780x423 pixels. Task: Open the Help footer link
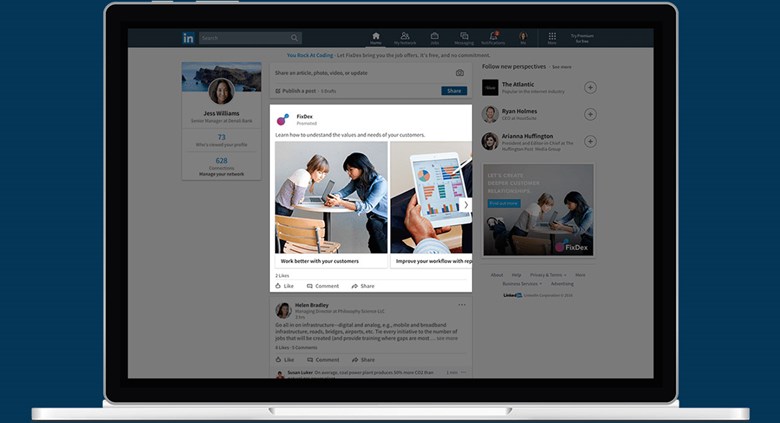pyautogui.click(x=517, y=275)
